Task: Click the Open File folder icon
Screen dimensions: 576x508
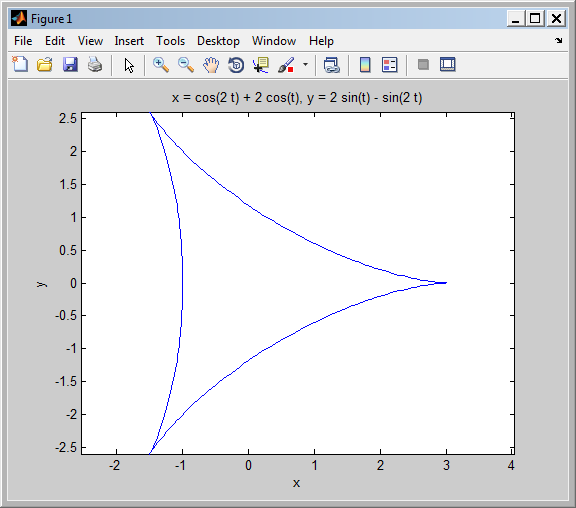Action: click(45, 65)
